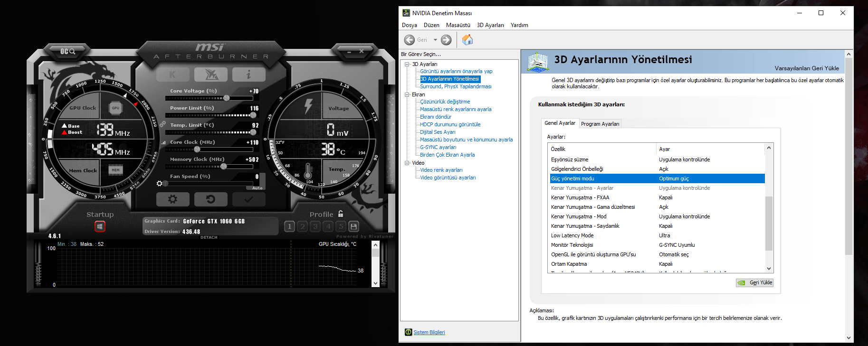868x346 pixels.
Task: Select Afterburner profile slot 4
Action: coord(328,226)
